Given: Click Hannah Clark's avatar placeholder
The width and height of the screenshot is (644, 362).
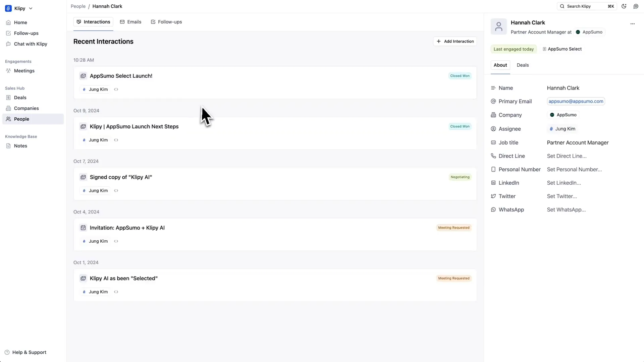Looking at the screenshot, I should coord(499,26).
